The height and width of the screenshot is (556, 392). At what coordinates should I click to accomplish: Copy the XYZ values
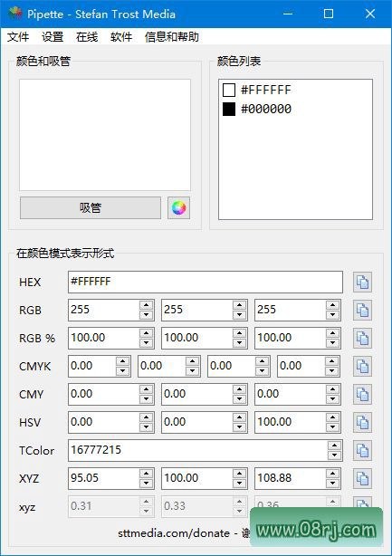(362, 478)
